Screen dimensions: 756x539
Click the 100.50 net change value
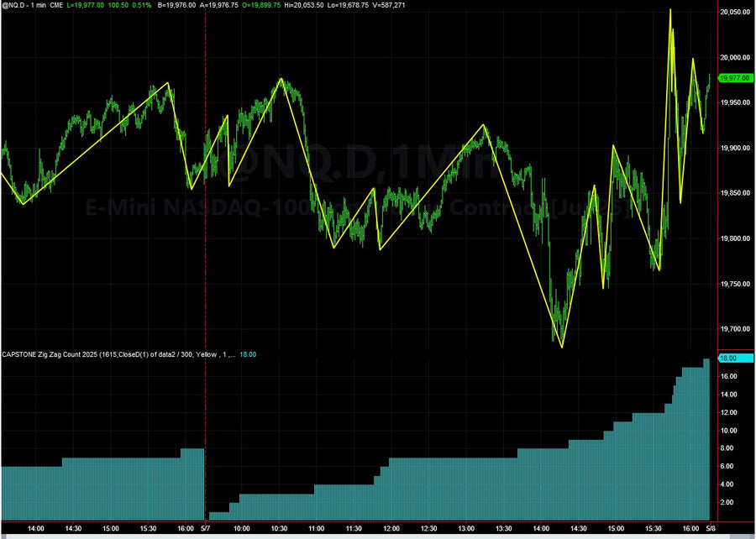coord(118,5)
